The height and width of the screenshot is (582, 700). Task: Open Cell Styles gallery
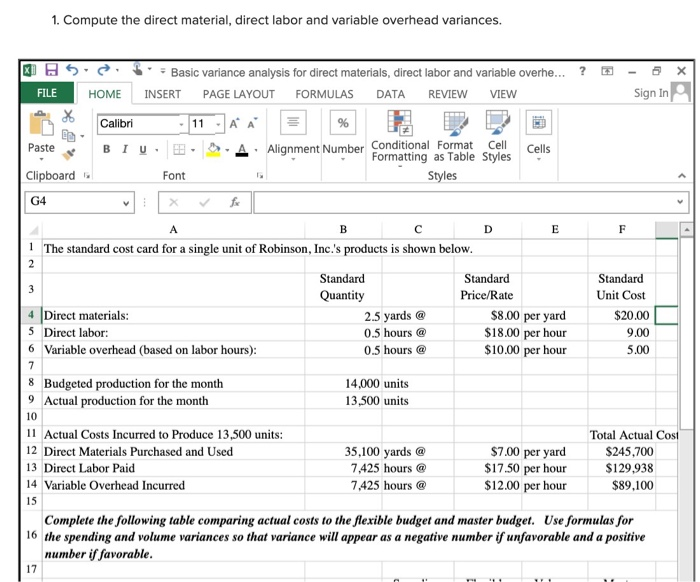pos(497,137)
